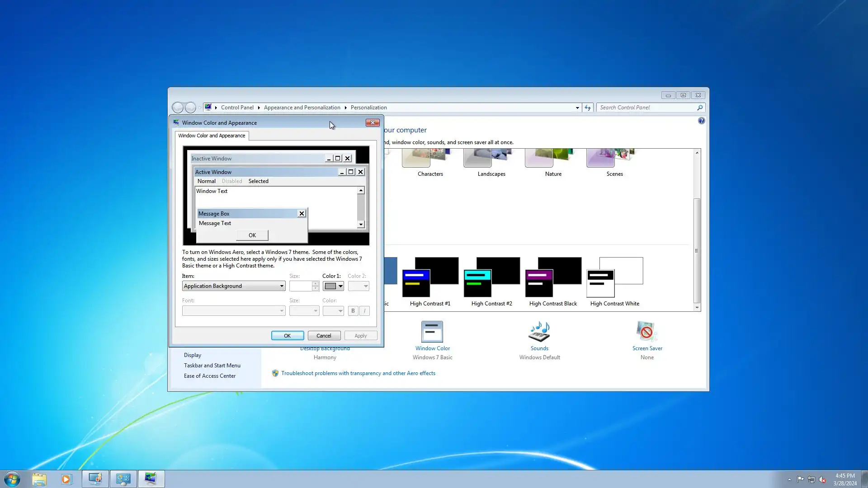Open the Sounds icon
This screenshot has height=488, width=868.
(539, 332)
